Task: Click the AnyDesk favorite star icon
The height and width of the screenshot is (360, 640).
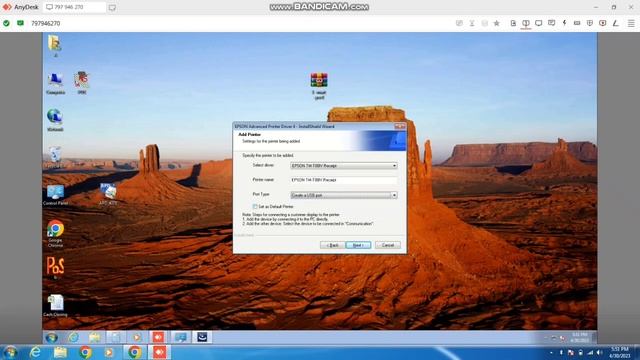Action: point(496,23)
